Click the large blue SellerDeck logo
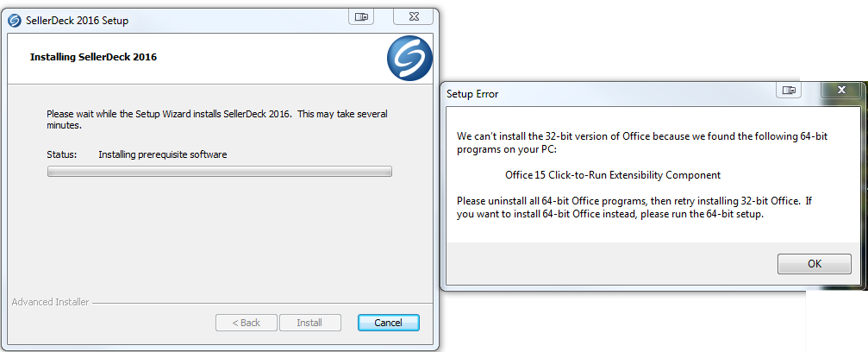 pos(409,59)
